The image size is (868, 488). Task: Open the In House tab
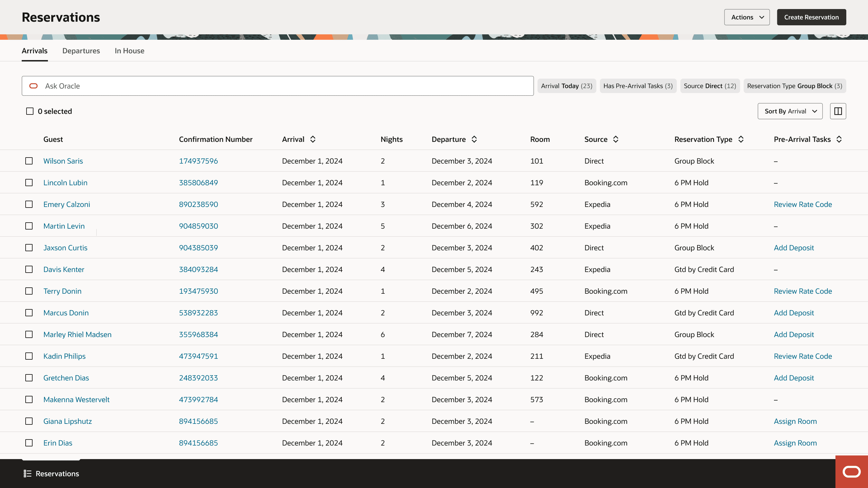pyautogui.click(x=129, y=51)
